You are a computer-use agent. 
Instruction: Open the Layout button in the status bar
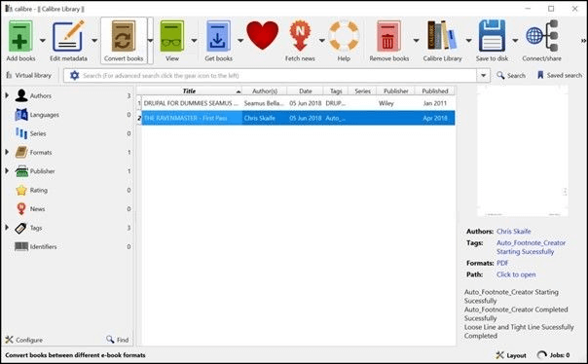(x=511, y=355)
